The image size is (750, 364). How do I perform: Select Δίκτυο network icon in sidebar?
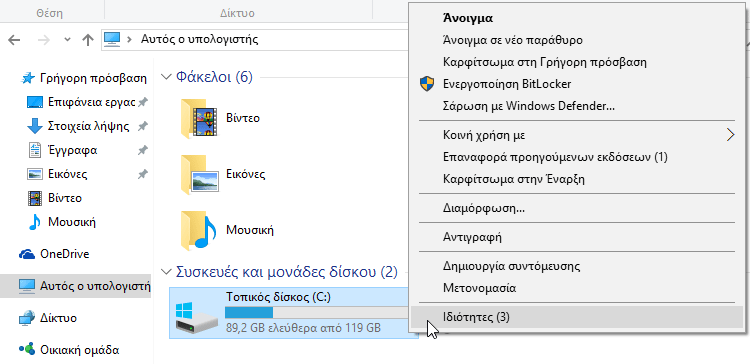pos(27,318)
